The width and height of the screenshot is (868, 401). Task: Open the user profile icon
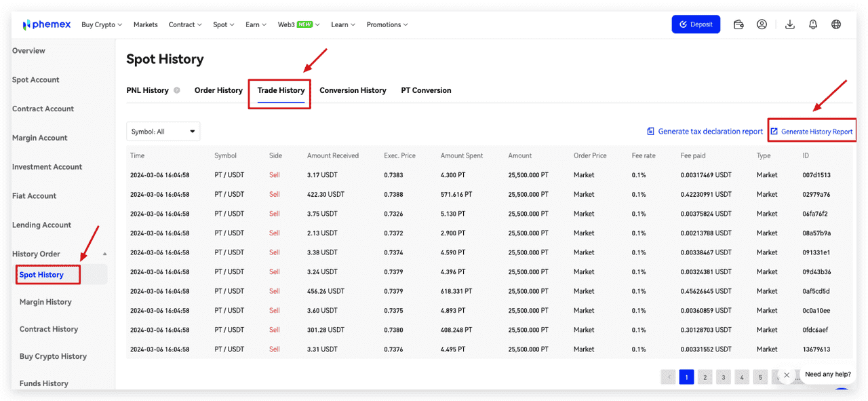coord(762,24)
